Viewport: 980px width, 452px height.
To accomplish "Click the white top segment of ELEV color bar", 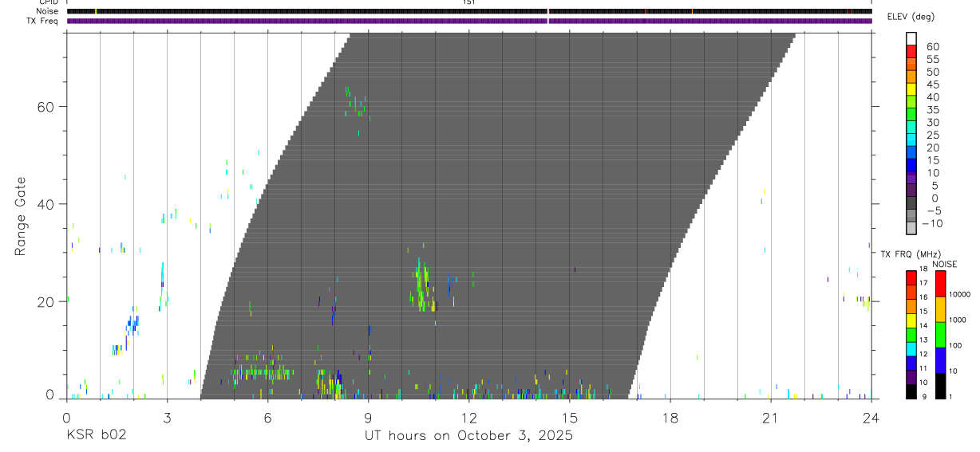I will pos(911,38).
